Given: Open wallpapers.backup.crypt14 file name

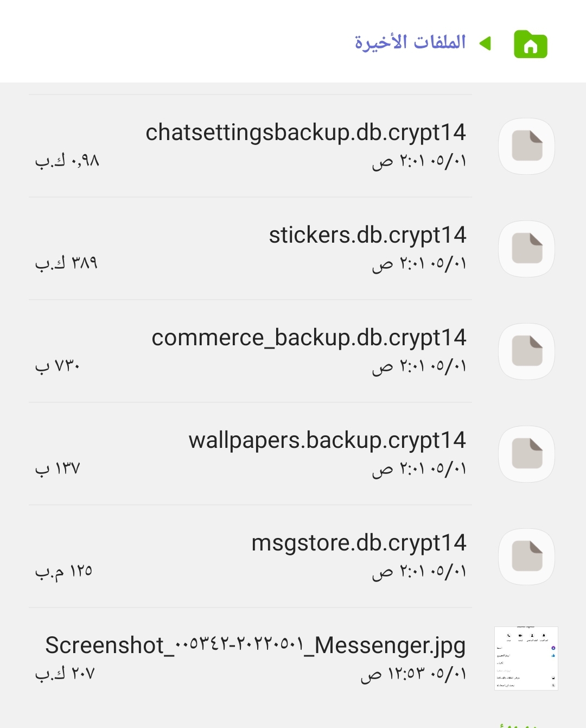Looking at the screenshot, I should [x=327, y=440].
